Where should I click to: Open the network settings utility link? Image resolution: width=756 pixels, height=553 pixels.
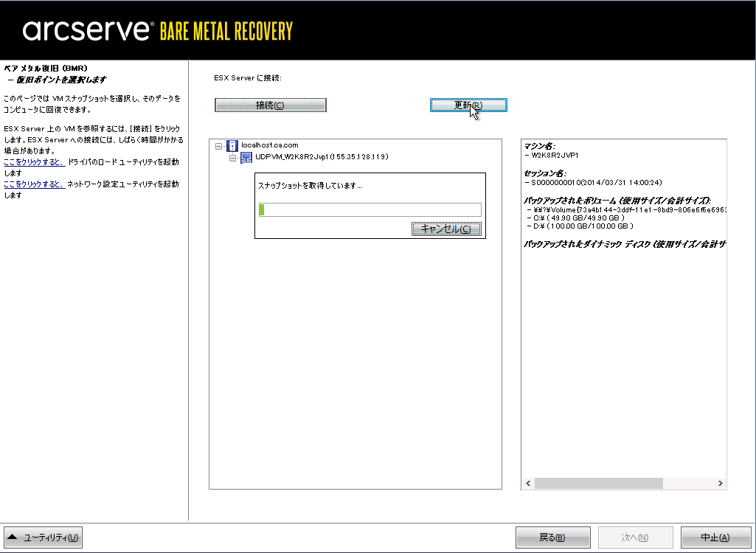[x=35, y=184]
